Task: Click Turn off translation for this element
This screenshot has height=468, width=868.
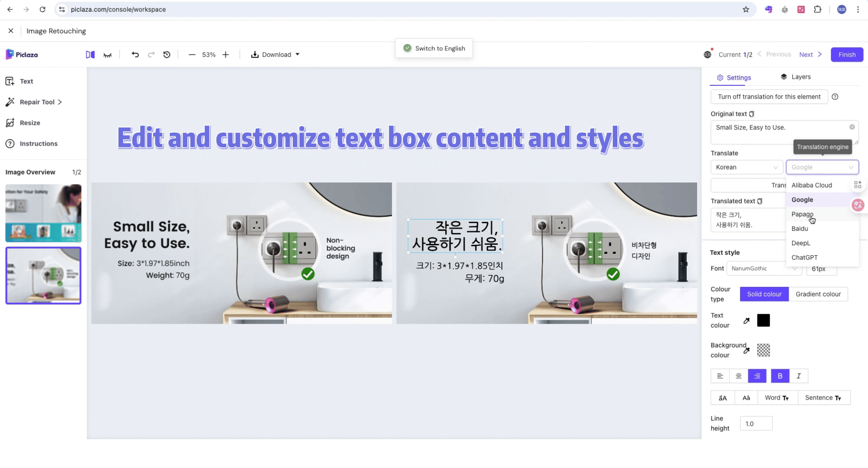Action: (769, 97)
